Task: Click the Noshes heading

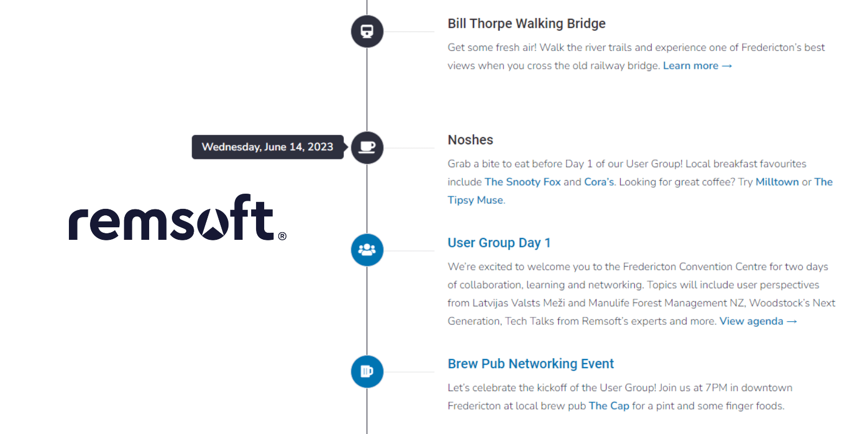Action: tap(470, 140)
